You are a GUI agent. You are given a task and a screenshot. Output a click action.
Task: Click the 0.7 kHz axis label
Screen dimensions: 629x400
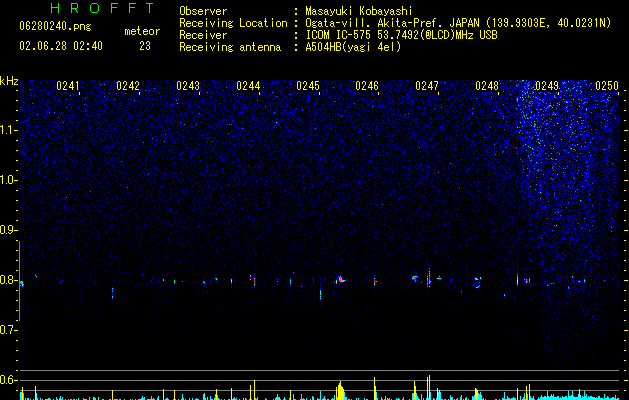[8, 330]
